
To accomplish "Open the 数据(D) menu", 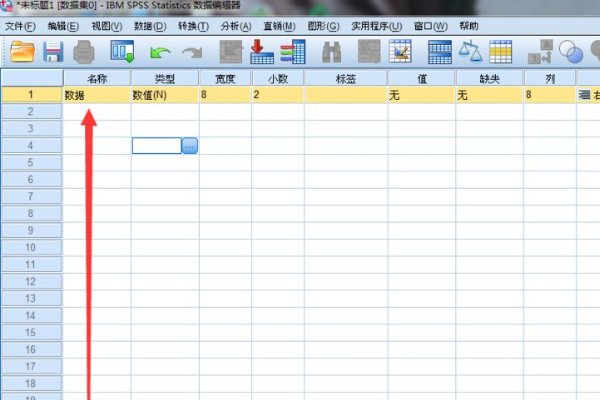I will pos(150,26).
